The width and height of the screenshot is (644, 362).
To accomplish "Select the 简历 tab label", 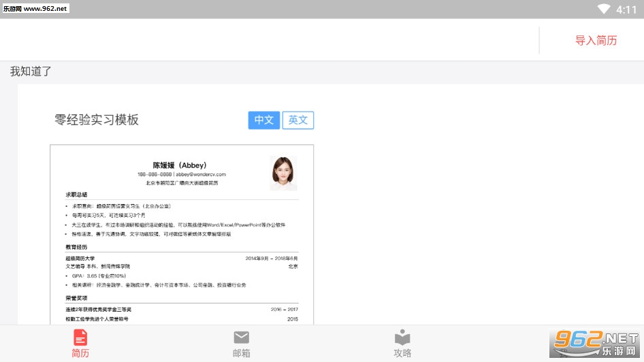I will pos(80,353).
